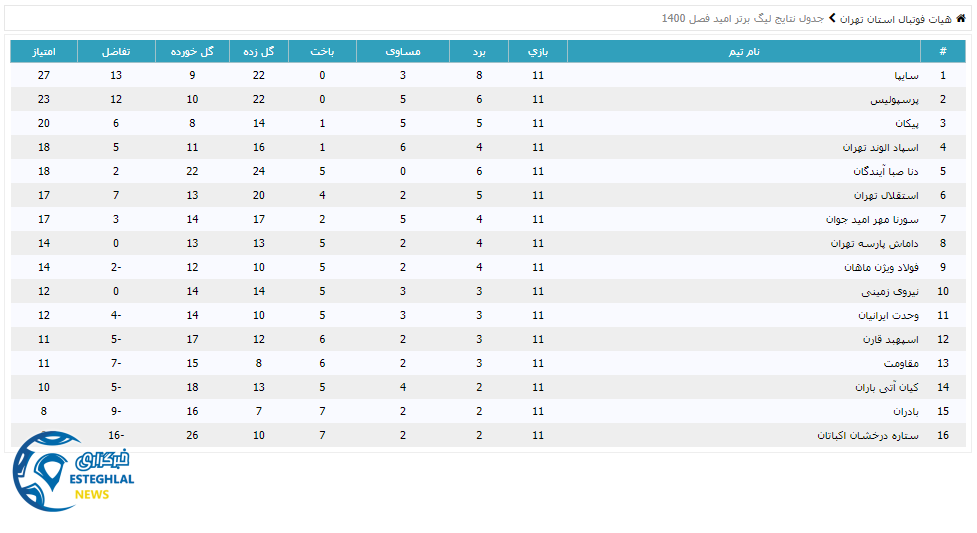Click the سایپا team name in row 1

904,75
